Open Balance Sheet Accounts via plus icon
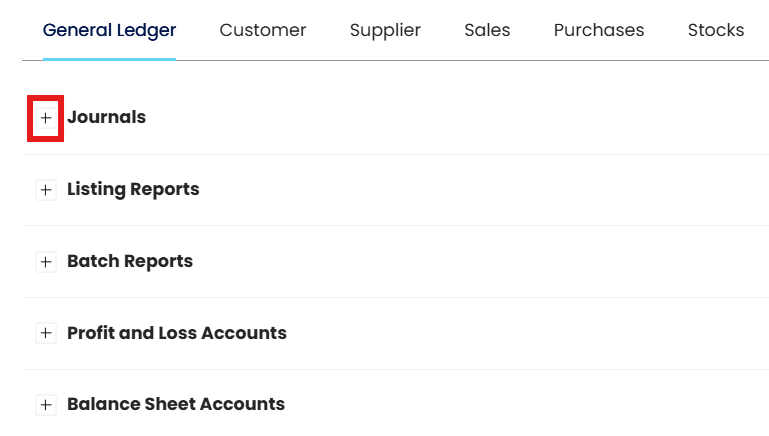This screenshot has height=436, width=769. pyautogui.click(x=46, y=406)
